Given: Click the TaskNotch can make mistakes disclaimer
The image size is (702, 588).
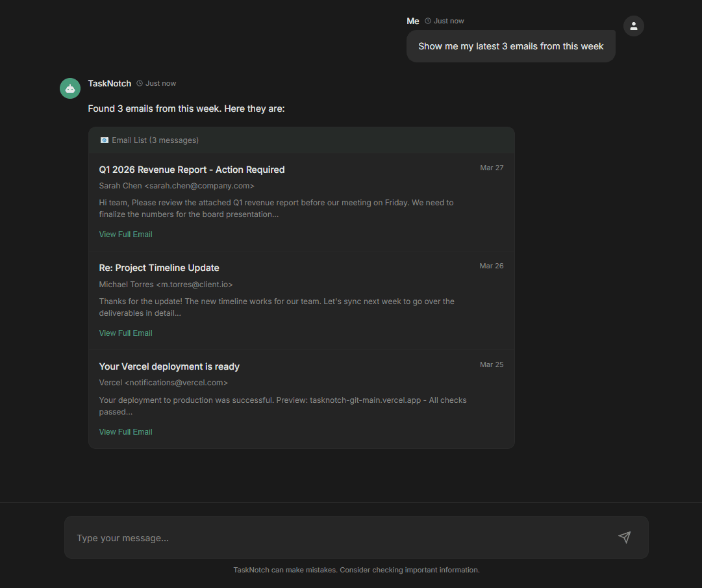Looking at the screenshot, I should tap(357, 570).
